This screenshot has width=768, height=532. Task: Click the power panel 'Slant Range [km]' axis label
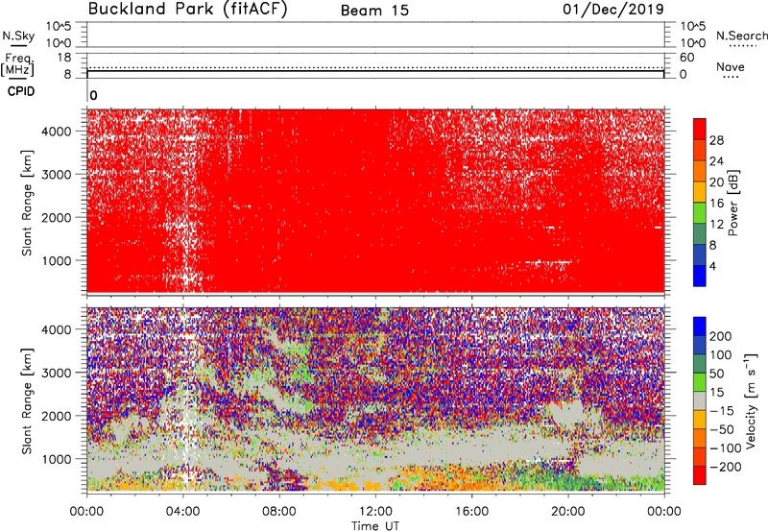[x=27, y=203]
